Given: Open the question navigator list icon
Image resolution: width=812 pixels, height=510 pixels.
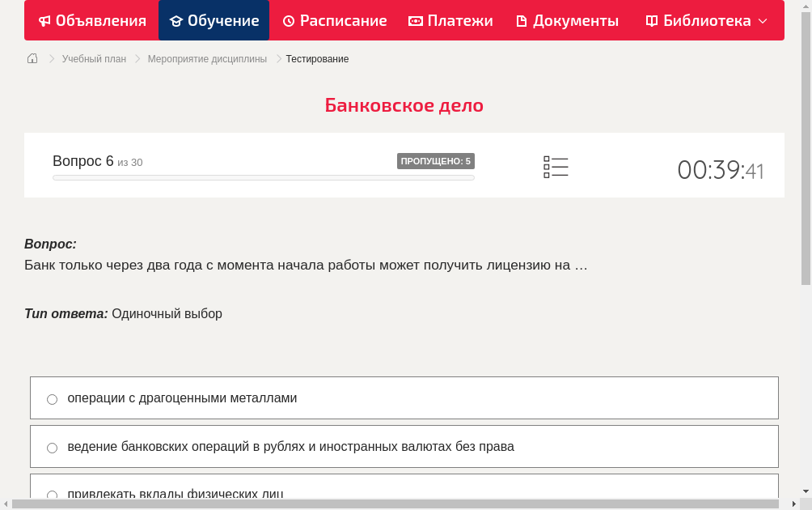Looking at the screenshot, I should [556, 166].
